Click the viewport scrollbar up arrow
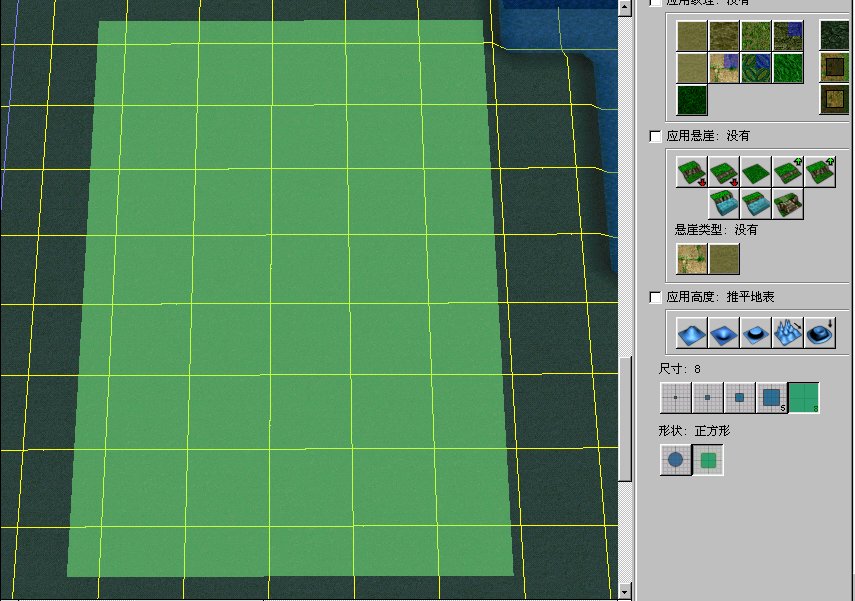This screenshot has width=855, height=601. tap(625, 8)
